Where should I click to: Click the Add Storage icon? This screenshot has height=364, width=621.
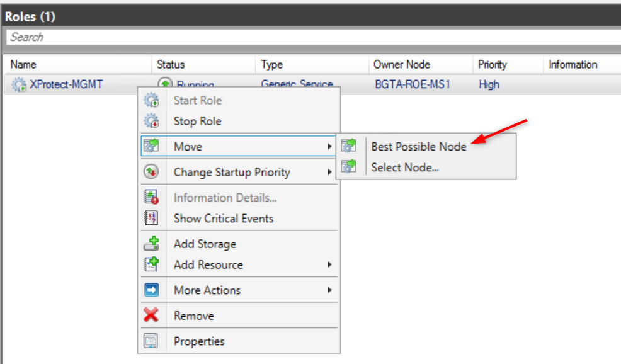(x=151, y=244)
